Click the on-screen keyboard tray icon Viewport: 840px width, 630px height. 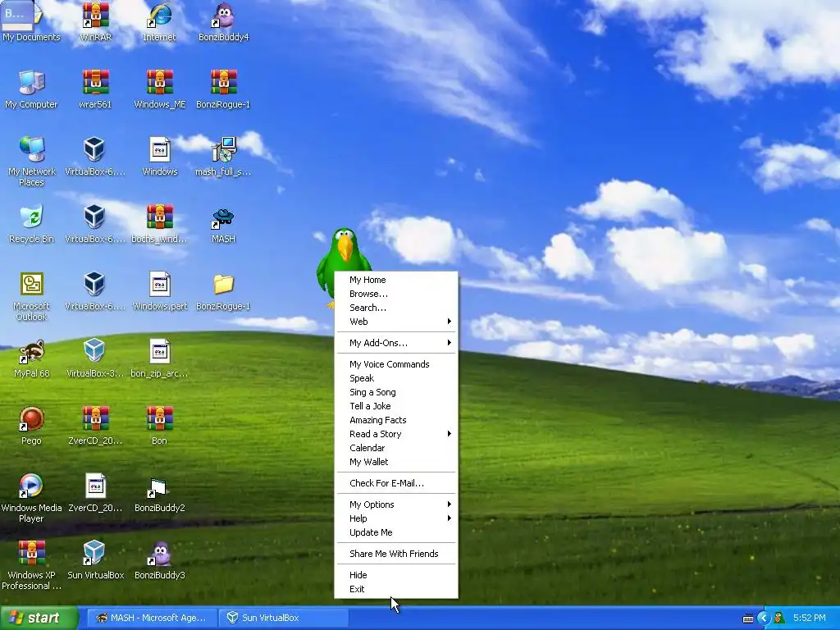[748, 619]
